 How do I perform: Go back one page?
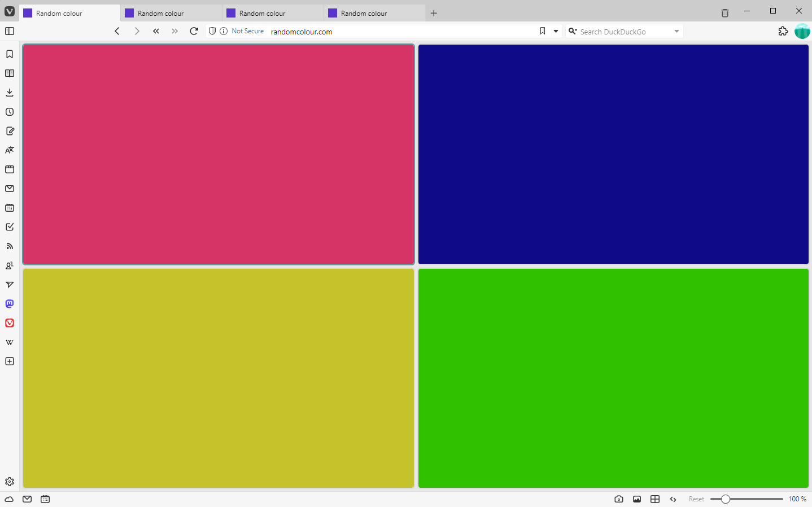(117, 31)
